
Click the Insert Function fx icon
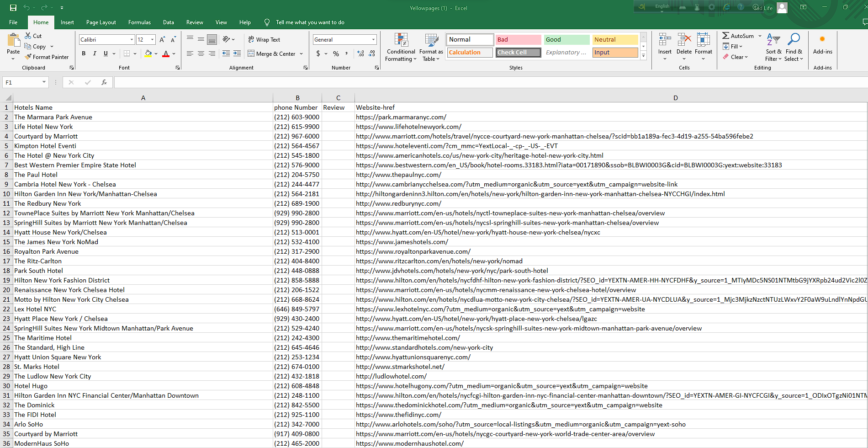click(x=104, y=82)
